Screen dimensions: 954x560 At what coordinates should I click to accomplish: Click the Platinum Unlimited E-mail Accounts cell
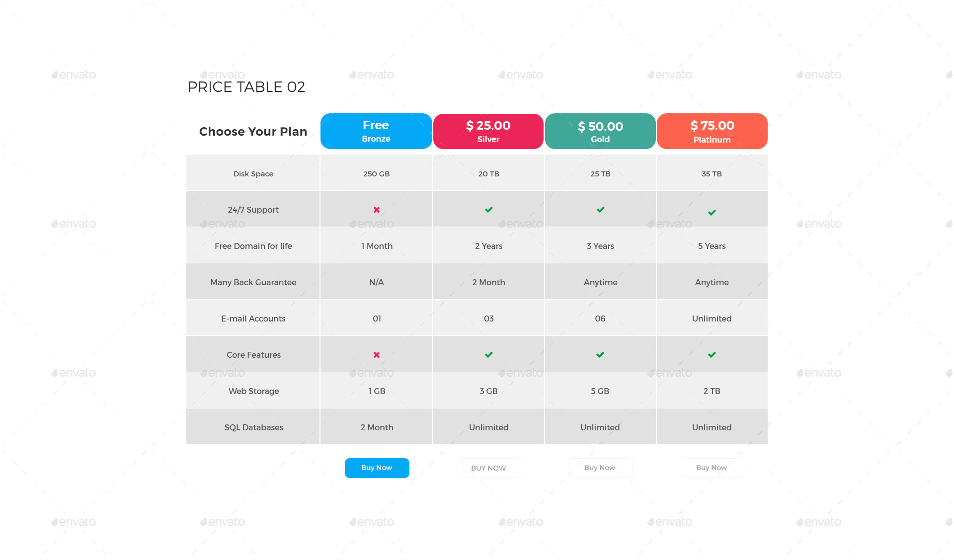pos(712,319)
